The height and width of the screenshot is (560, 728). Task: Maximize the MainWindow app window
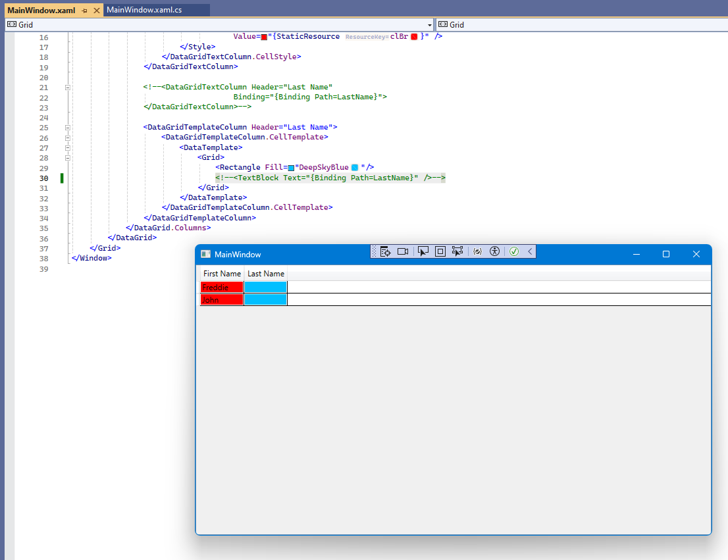coord(665,254)
